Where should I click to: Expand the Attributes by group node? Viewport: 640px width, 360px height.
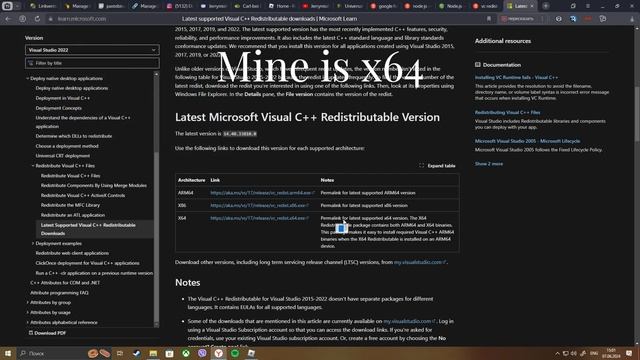tap(28, 302)
